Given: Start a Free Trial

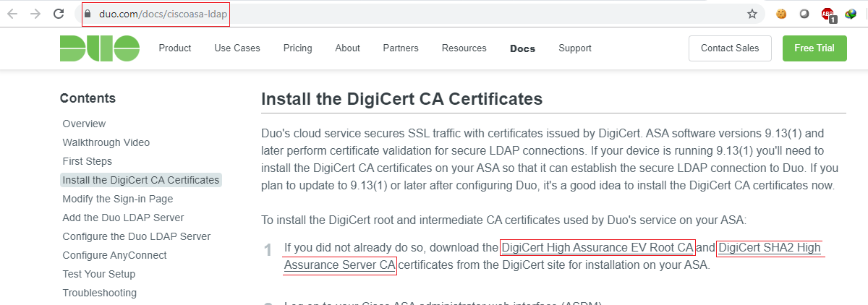Looking at the screenshot, I should pos(814,48).
